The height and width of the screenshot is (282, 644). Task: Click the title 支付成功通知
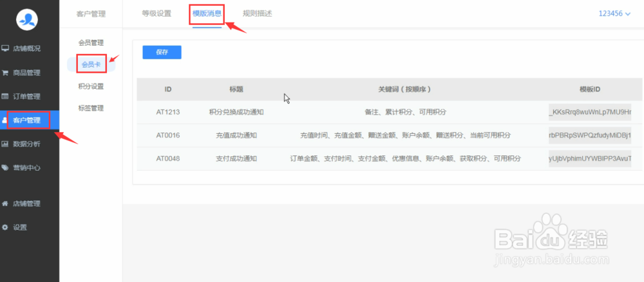tap(236, 158)
